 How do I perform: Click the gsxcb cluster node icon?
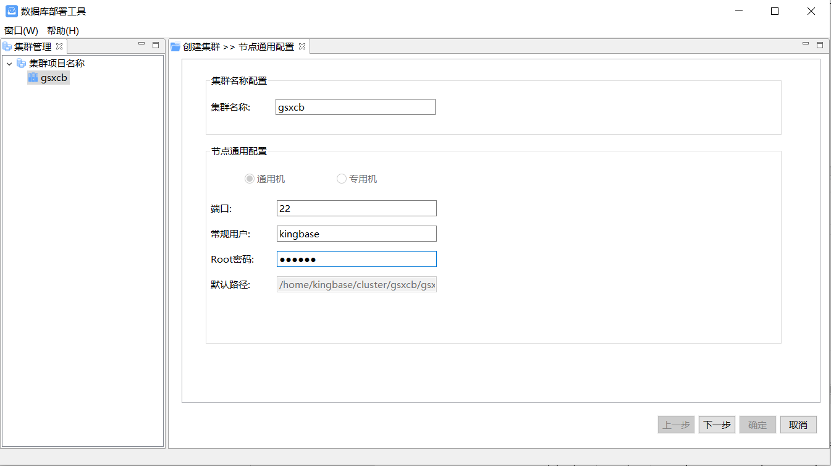point(33,78)
